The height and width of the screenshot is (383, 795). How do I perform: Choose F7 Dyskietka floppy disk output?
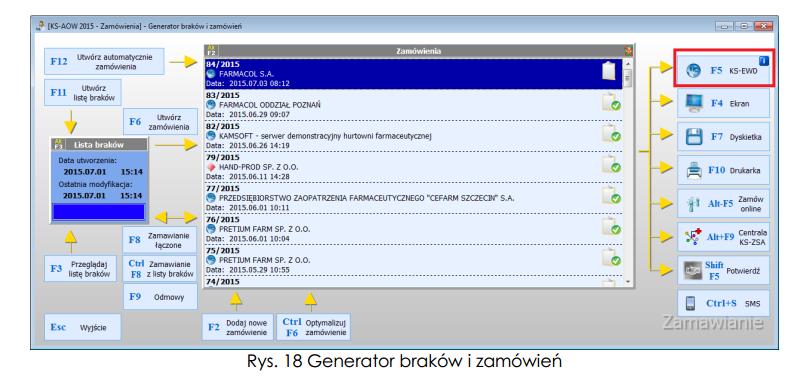click(x=724, y=136)
